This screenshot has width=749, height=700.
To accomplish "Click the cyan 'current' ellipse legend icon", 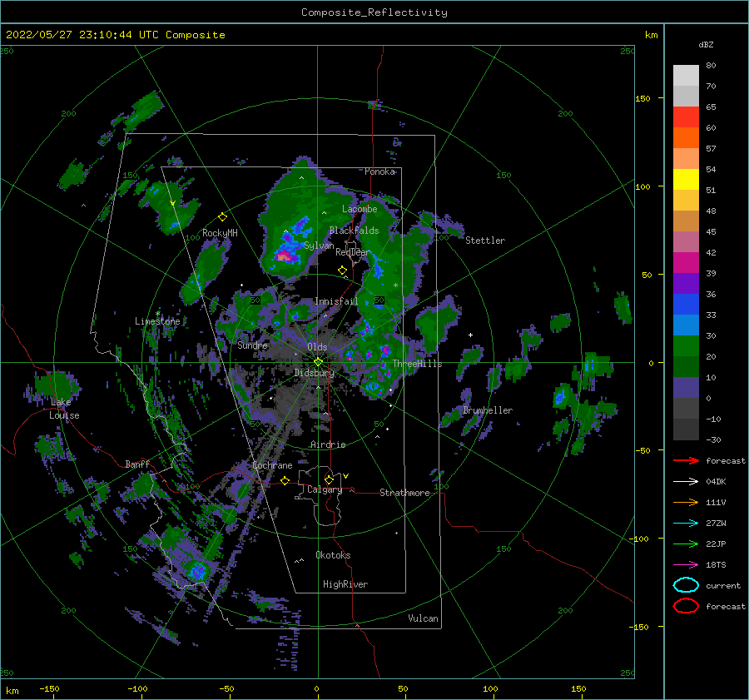I will point(686,585).
